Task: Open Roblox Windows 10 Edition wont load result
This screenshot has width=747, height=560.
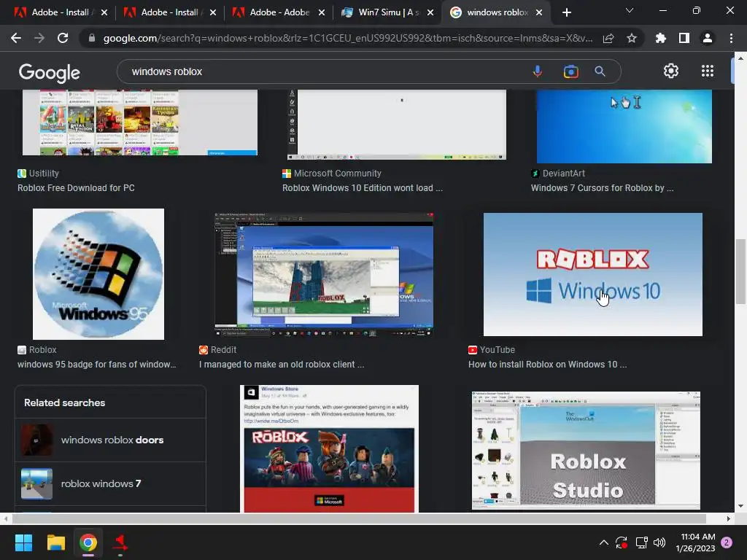Action: 363,187
